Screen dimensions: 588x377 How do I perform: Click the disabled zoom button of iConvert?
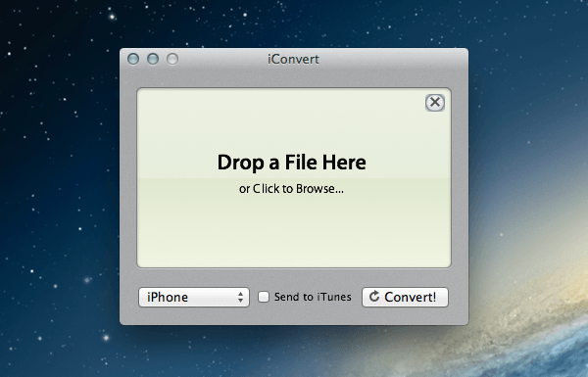(172, 59)
